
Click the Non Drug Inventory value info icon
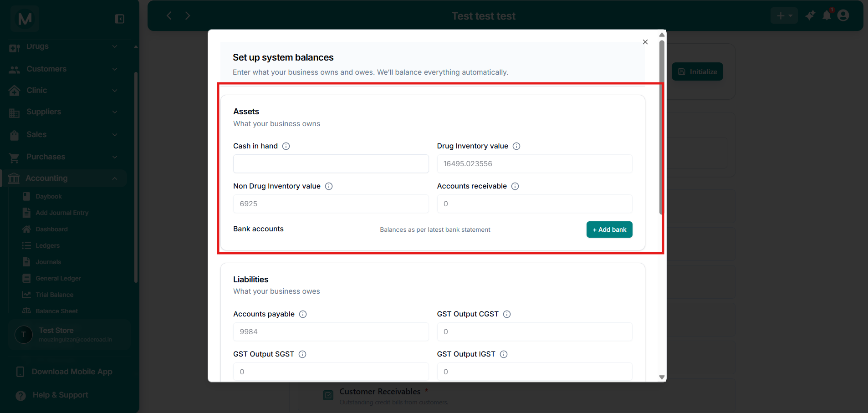pyautogui.click(x=329, y=186)
